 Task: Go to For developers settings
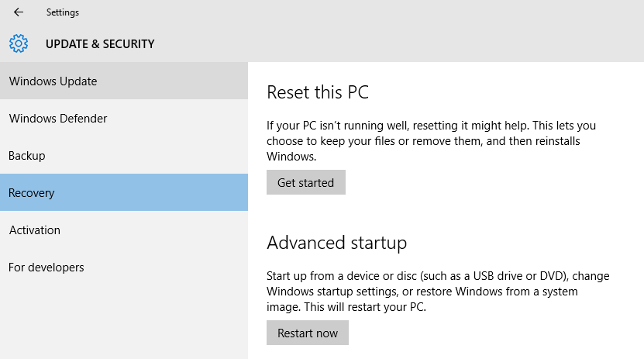[x=124, y=268]
